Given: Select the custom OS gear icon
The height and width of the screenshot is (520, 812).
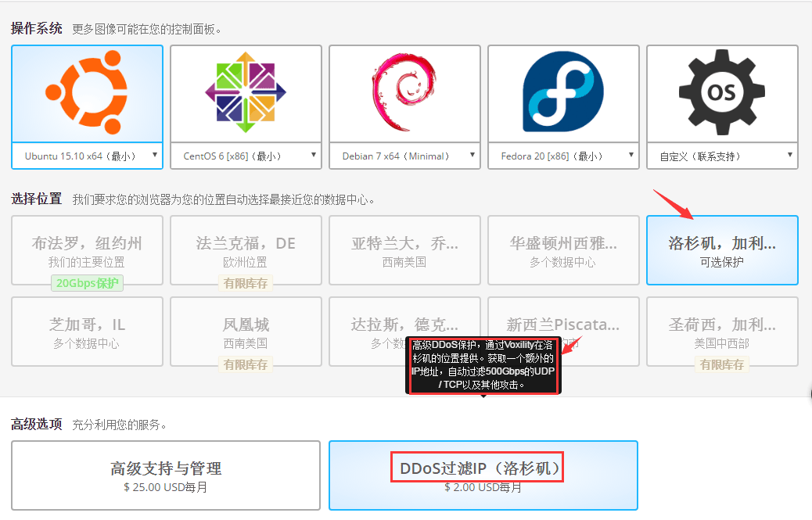Looking at the screenshot, I should (x=722, y=92).
